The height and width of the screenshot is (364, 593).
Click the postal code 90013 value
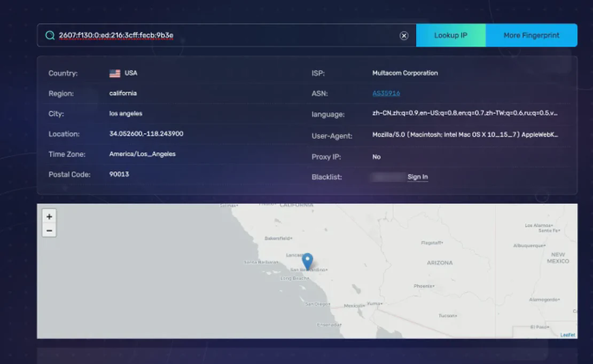119,175
